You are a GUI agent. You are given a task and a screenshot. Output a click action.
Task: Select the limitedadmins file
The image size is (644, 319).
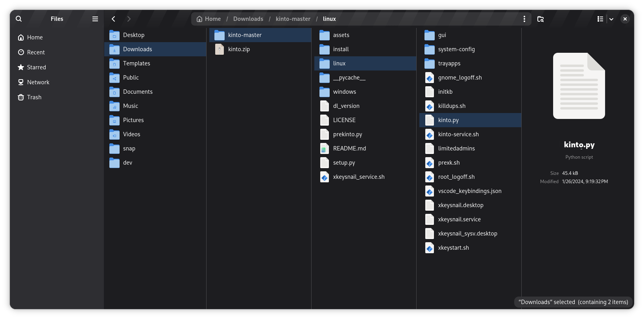[471, 148]
